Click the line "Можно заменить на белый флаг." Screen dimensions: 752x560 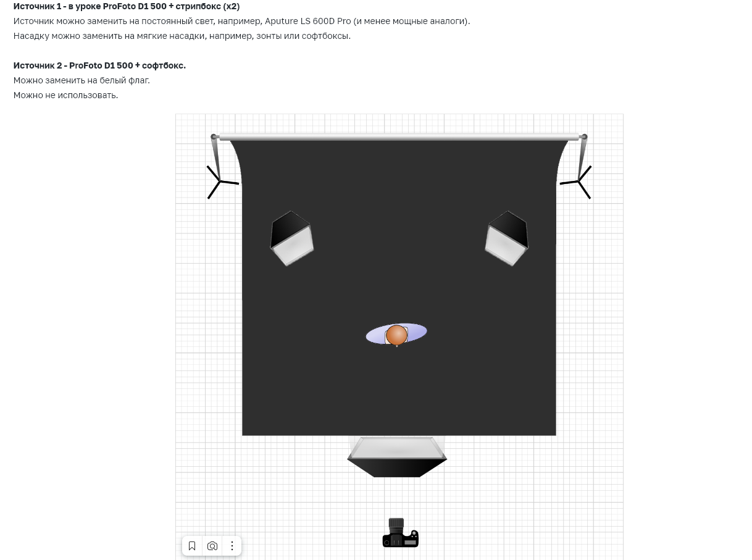coord(81,80)
